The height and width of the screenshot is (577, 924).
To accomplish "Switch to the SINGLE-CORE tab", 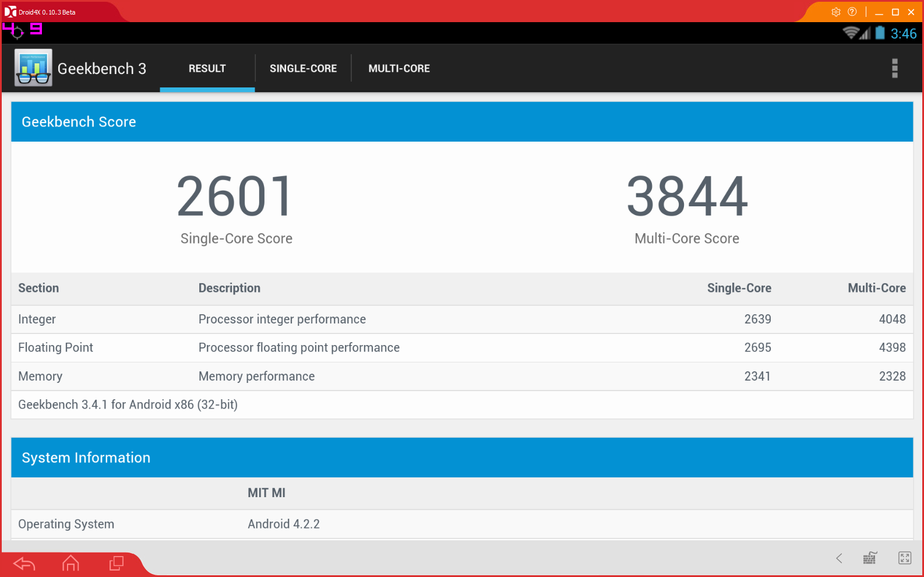I will tap(304, 68).
